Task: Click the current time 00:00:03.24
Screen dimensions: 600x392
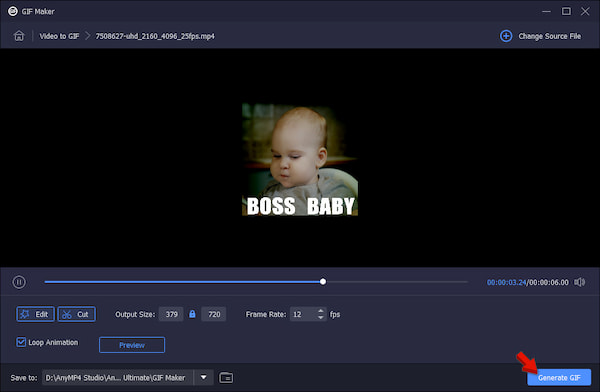Action: click(x=506, y=283)
